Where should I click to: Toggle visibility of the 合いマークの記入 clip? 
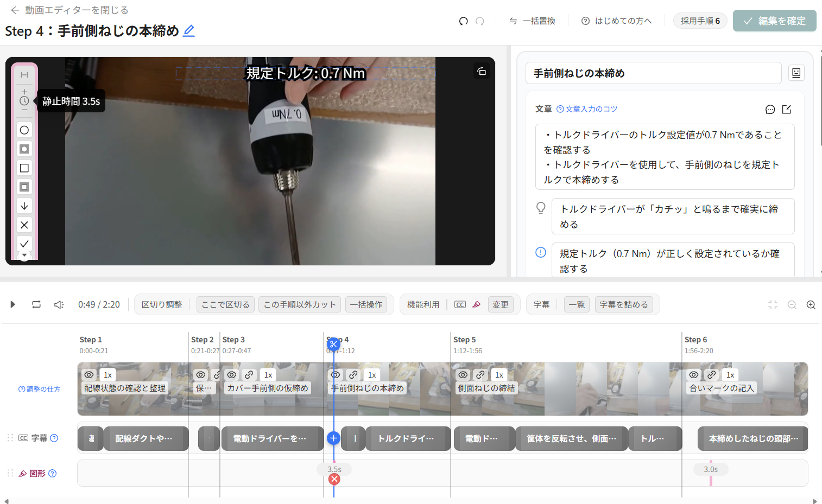tap(694, 375)
